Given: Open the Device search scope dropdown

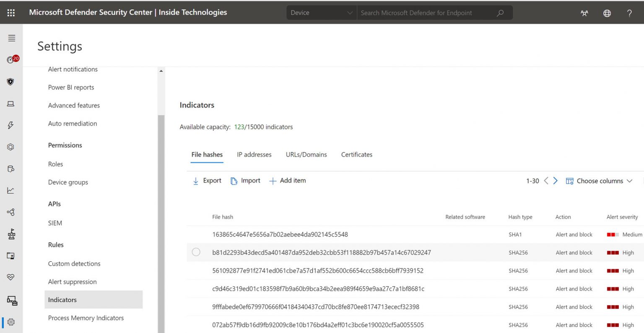Looking at the screenshot, I should tap(321, 13).
